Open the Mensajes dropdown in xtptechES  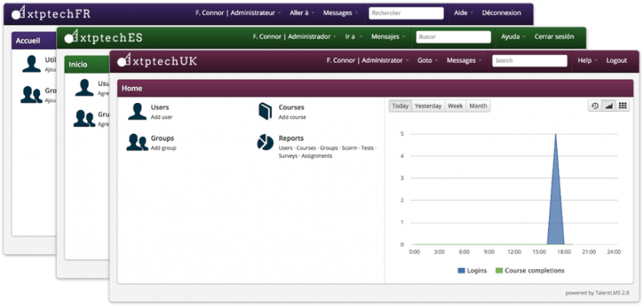click(388, 36)
